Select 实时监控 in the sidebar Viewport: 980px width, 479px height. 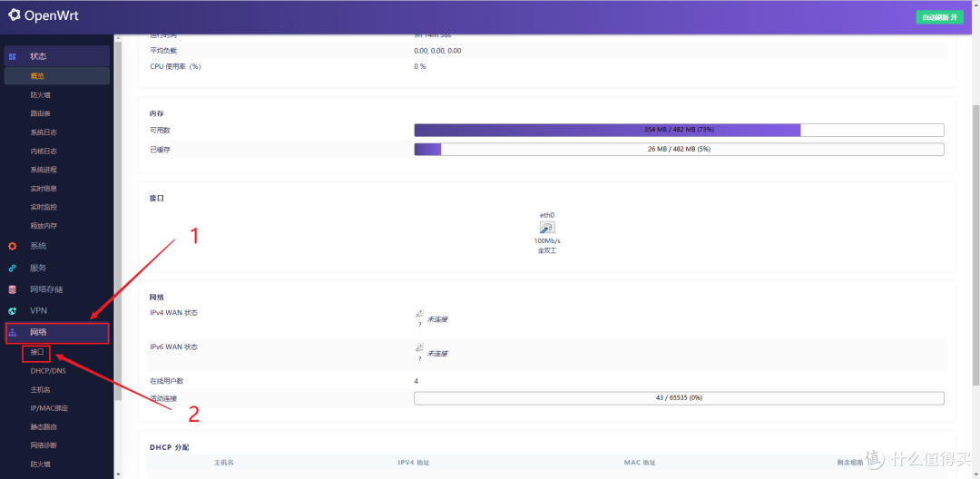pos(44,207)
